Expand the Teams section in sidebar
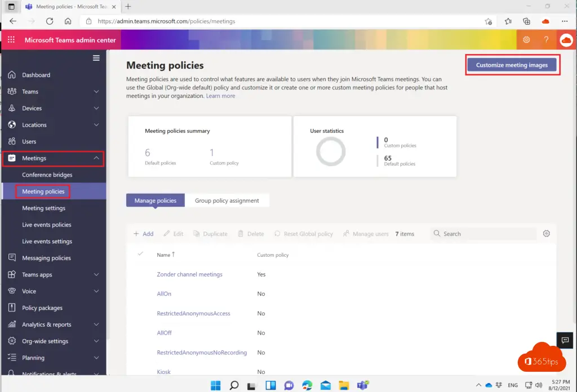The image size is (577, 392). click(96, 92)
